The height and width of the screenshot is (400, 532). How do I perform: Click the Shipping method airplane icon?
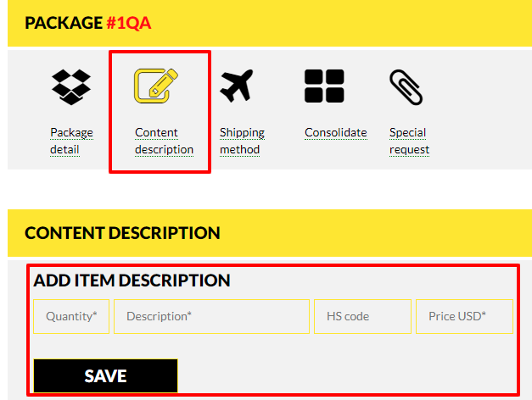pyautogui.click(x=237, y=86)
